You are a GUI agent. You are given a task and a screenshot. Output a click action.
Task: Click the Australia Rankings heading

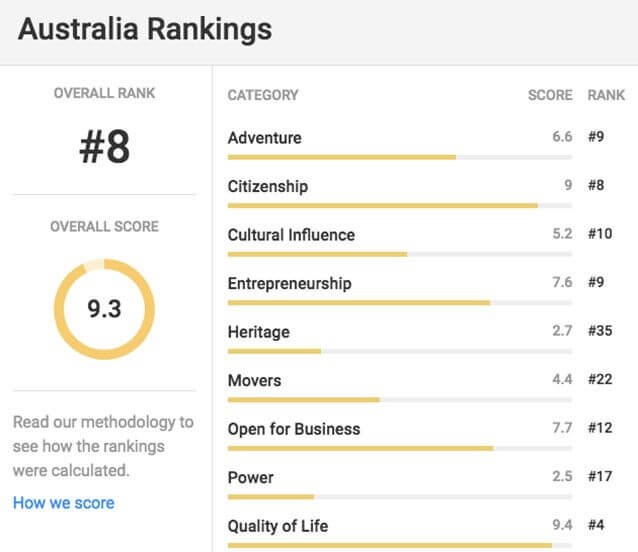tap(145, 30)
